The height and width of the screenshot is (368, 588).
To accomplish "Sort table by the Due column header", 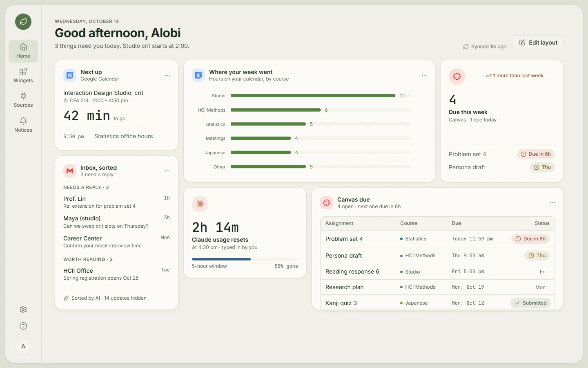I will pos(457,223).
